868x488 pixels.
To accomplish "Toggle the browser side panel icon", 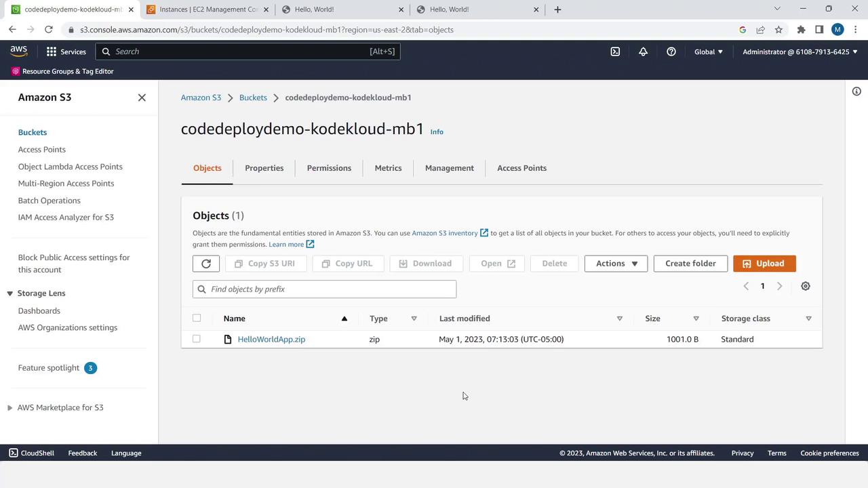I will coord(819,30).
